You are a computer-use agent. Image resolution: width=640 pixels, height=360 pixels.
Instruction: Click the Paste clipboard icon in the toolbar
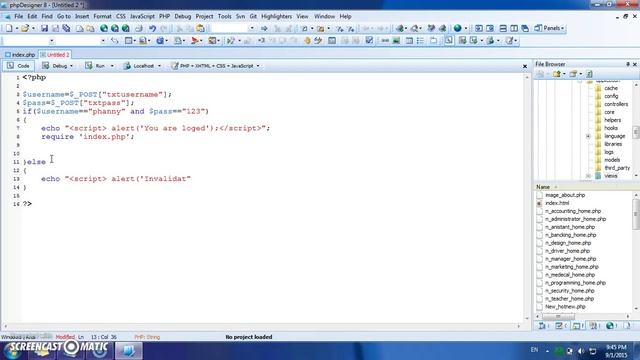[200, 28]
